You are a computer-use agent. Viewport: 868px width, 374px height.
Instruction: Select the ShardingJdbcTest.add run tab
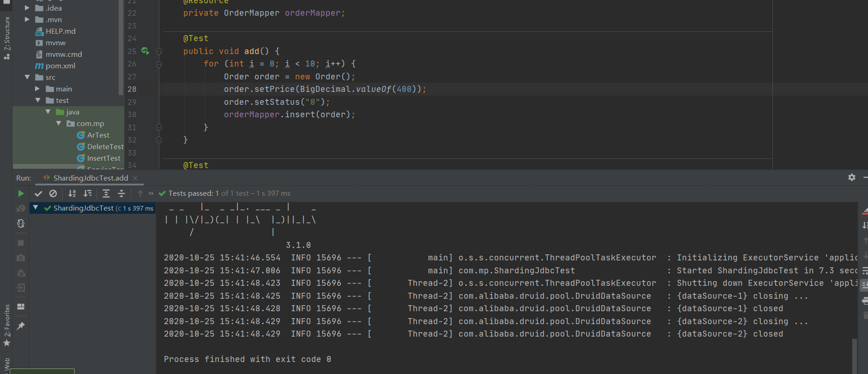pos(90,178)
